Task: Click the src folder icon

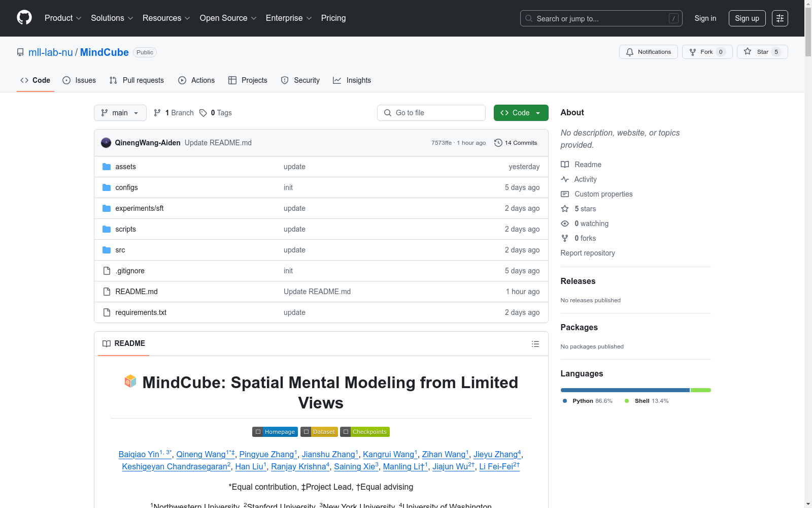Action: click(107, 250)
